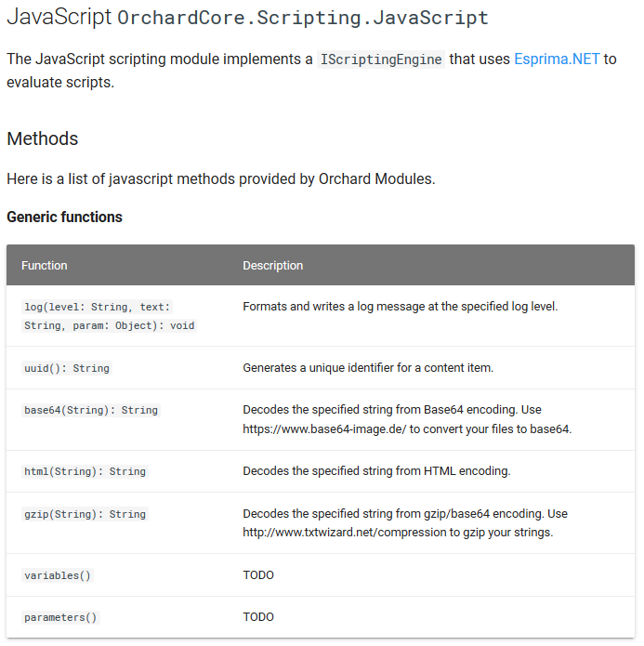Click the unique identifier description text

[x=368, y=367]
